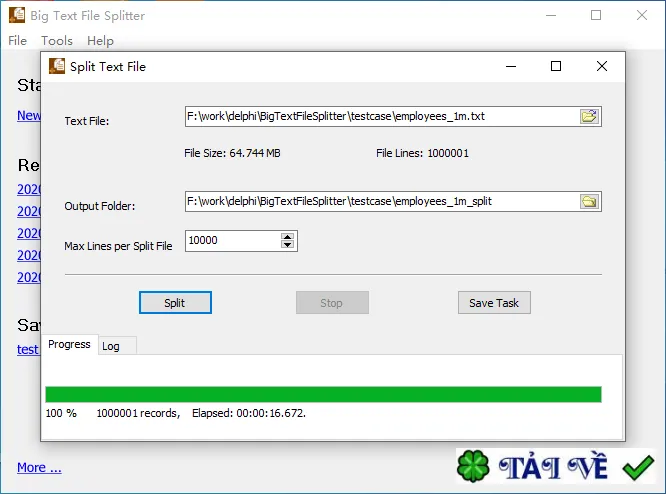This screenshot has height=494, width=666.
Task: Open the Tools menu
Action: 57,41
